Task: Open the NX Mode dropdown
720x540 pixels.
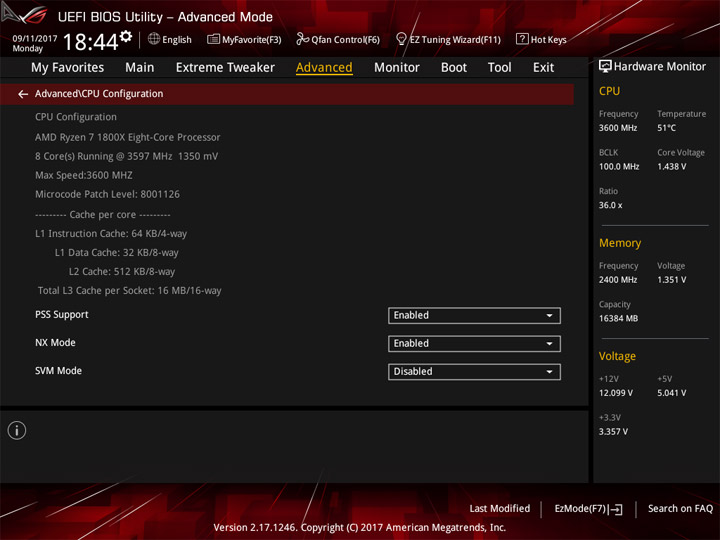Action: click(x=474, y=343)
